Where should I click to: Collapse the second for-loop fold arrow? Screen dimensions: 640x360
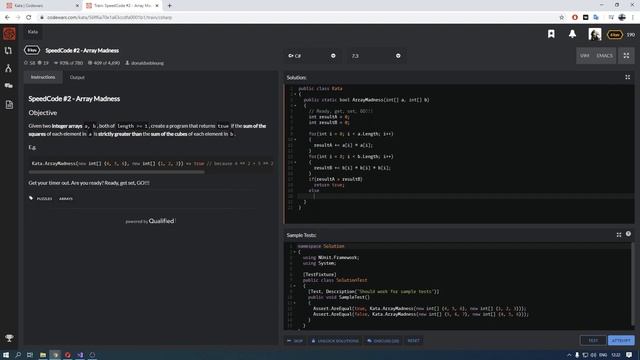click(296, 162)
